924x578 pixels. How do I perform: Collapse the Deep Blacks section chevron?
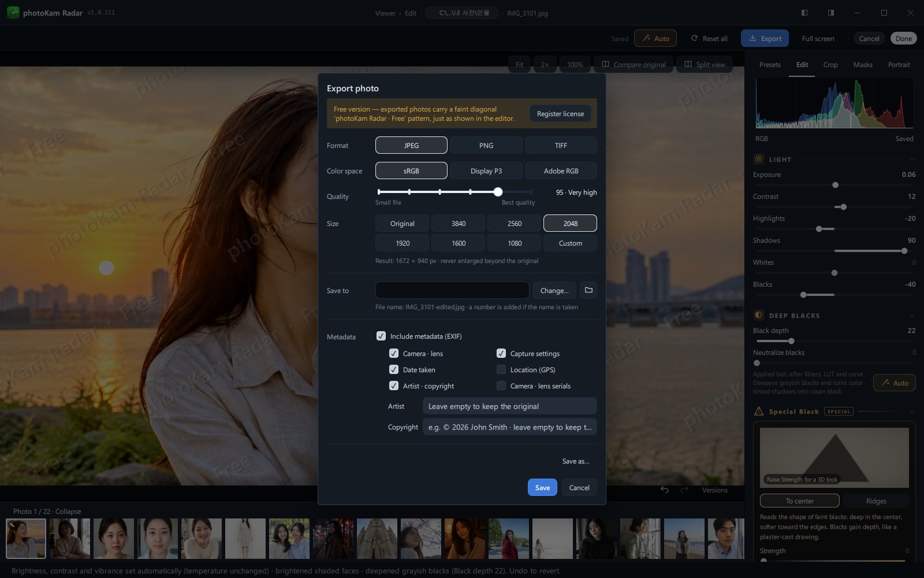[x=912, y=315]
